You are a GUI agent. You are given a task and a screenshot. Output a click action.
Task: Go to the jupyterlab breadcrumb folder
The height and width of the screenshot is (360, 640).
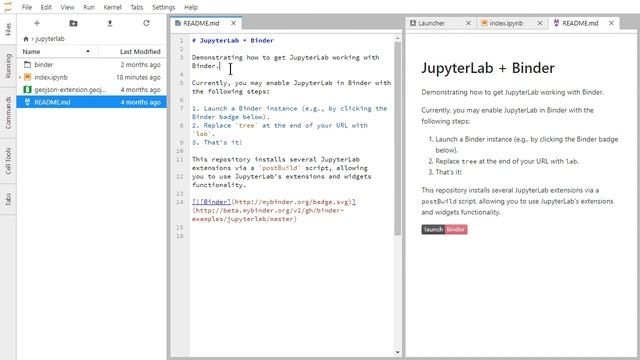point(50,39)
